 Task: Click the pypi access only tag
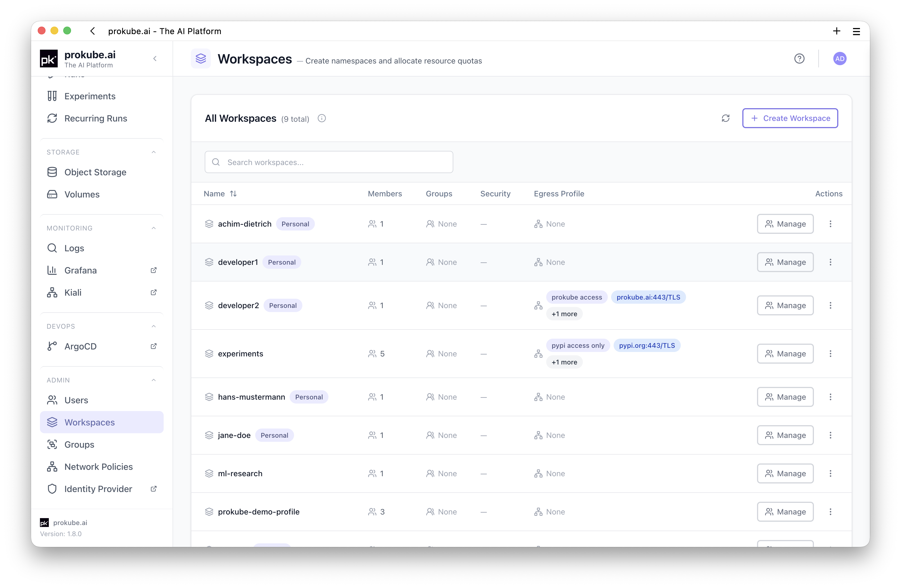578,345
